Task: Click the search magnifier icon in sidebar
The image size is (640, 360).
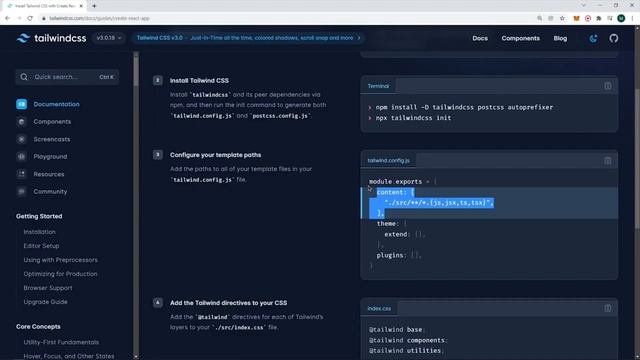Action: point(24,77)
